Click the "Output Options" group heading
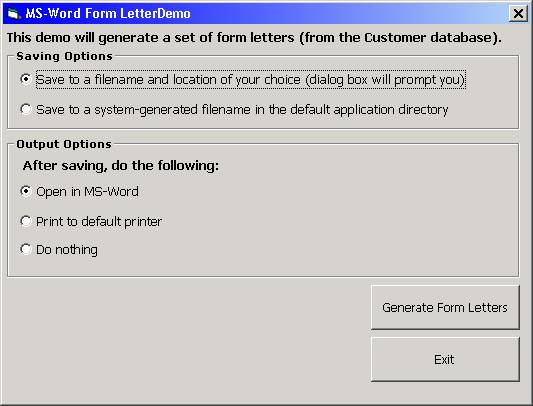The height and width of the screenshot is (406, 533). [64, 144]
